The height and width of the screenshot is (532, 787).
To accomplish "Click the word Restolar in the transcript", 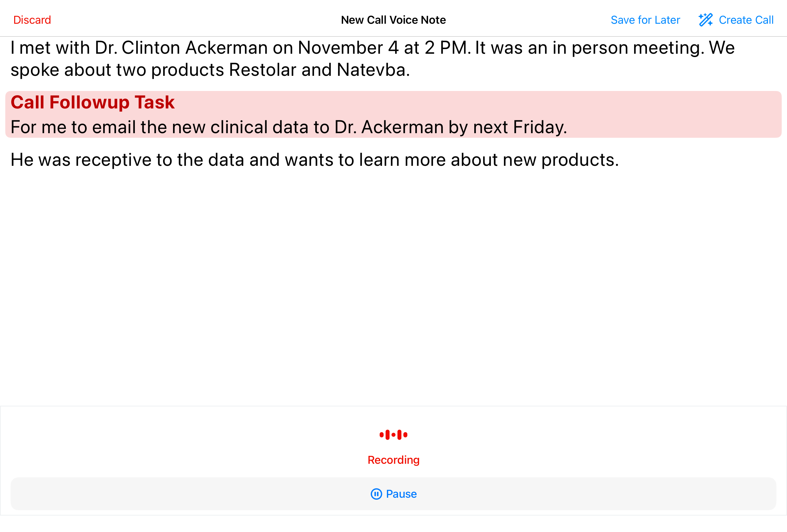I will (262, 70).
